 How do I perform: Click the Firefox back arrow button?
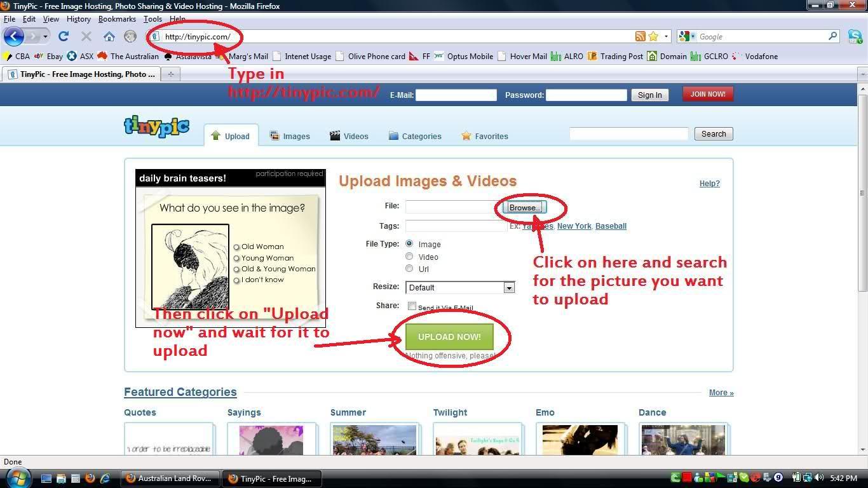14,36
